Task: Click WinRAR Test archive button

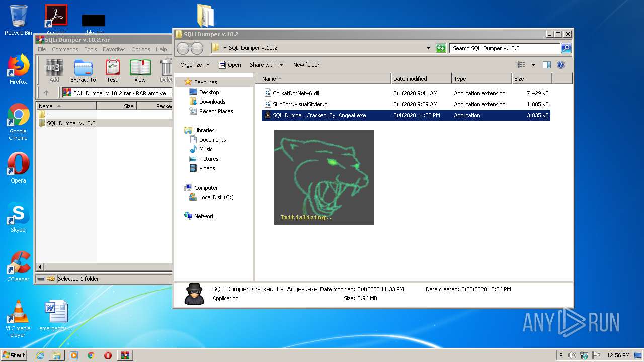Action: (112, 71)
